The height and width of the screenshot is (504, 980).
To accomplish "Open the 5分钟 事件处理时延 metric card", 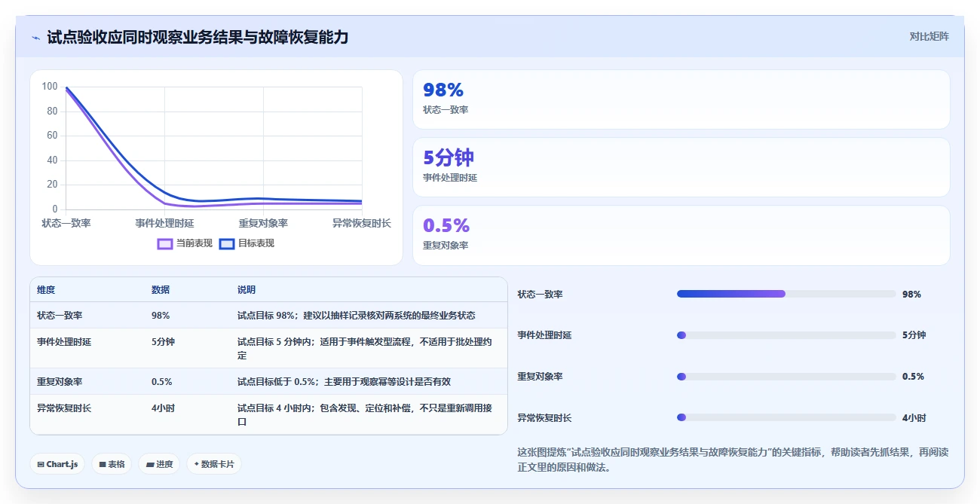I will (x=681, y=167).
